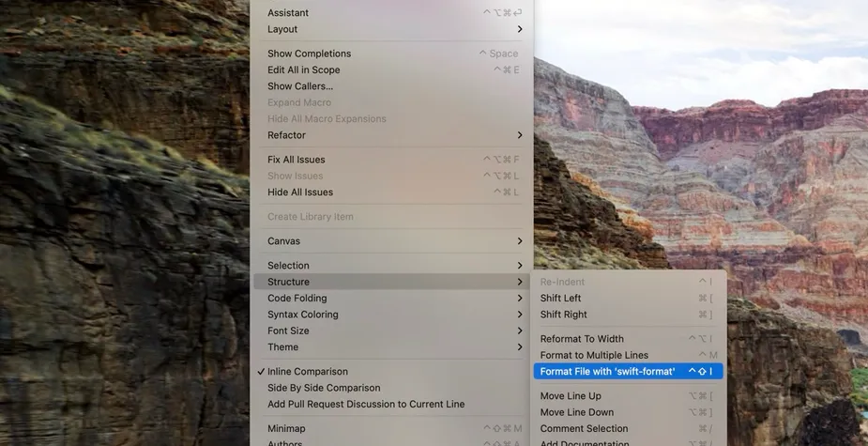Choose Reformat To Width
The height and width of the screenshot is (446, 868).
coord(629,339)
